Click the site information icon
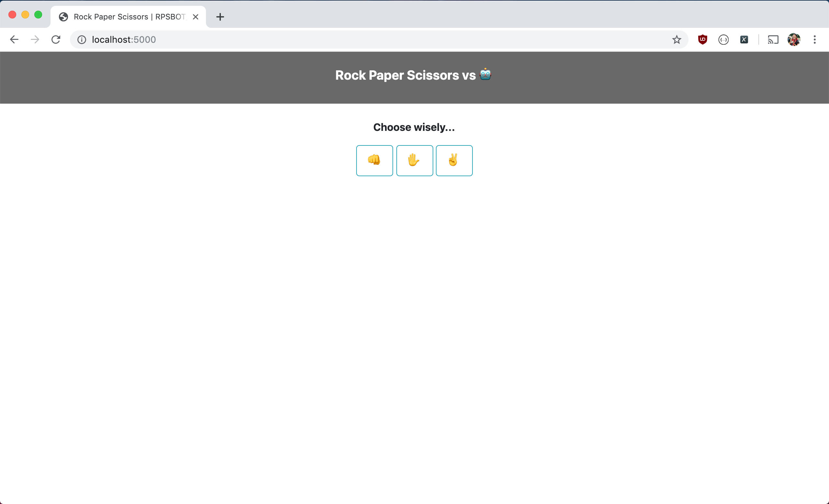This screenshot has width=829, height=504. tap(82, 40)
